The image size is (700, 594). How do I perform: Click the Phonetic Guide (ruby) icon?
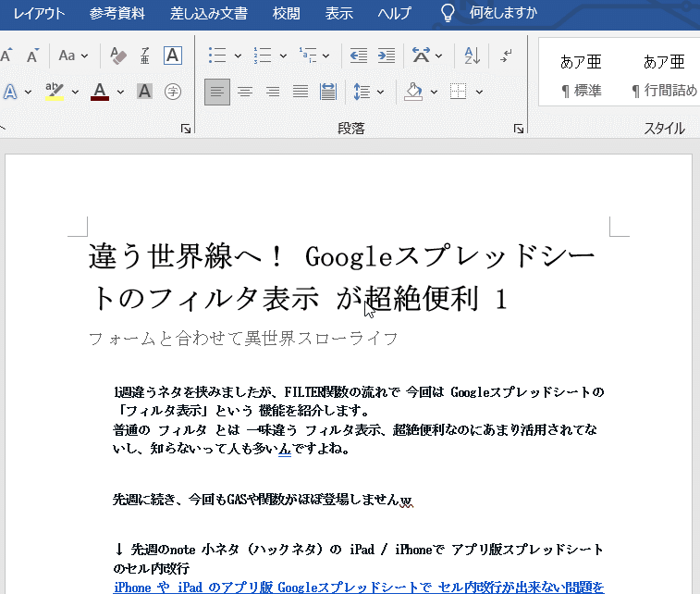pyautogui.click(x=144, y=56)
